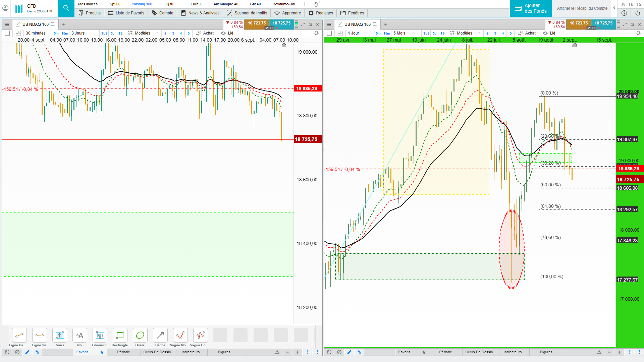Click the Cours price tool
The width and height of the screenshot is (644, 362).
point(59,335)
